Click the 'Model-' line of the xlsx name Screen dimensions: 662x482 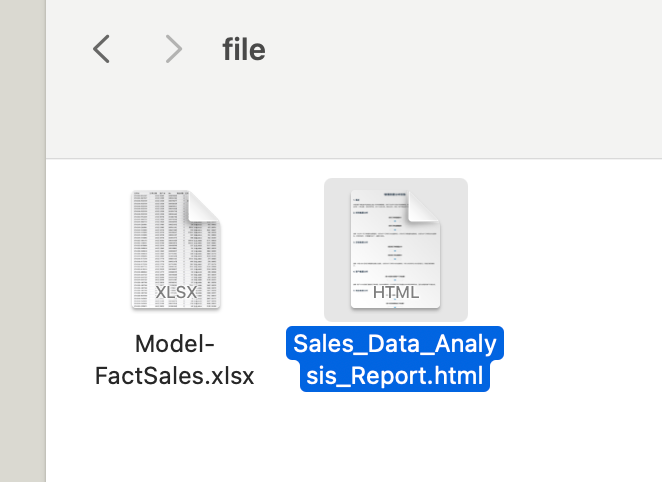pyautogui.click(x=175, y=344)
